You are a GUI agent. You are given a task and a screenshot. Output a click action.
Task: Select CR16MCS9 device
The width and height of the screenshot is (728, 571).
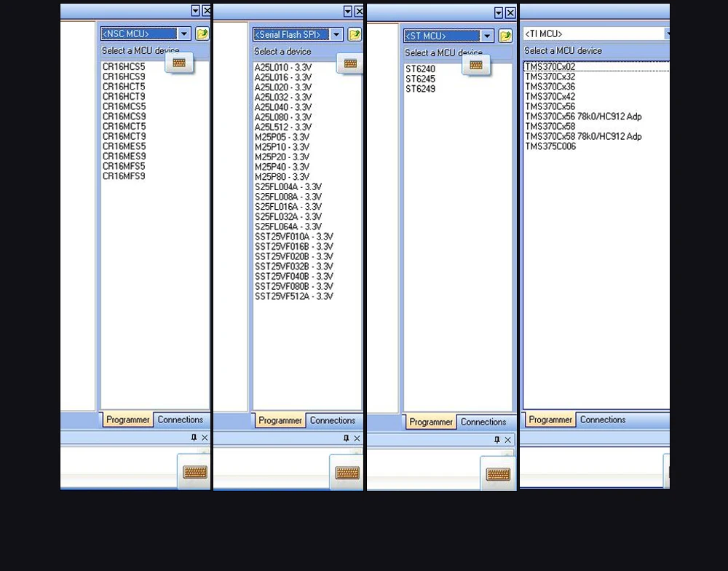pos(124,116)
